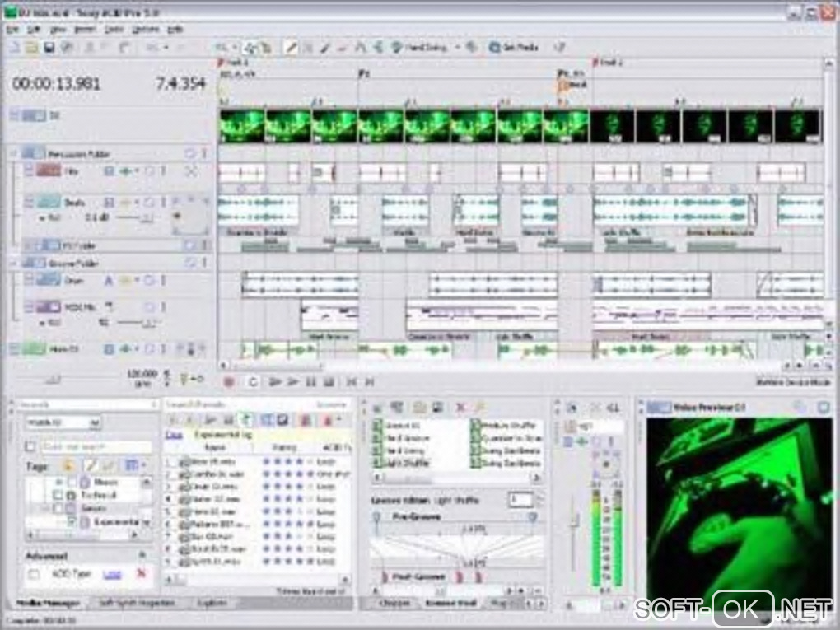Click the mixer master volume fader

[574, 520]
